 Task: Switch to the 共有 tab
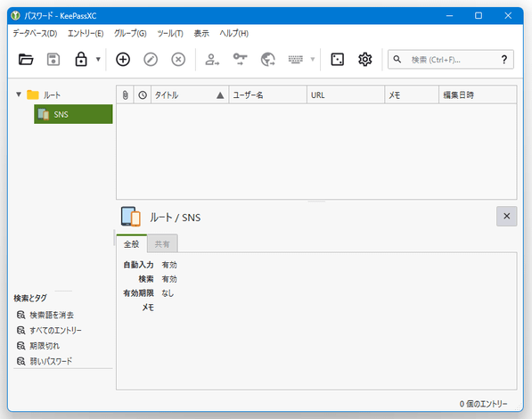pyautogui.click(x=162, y=243)
